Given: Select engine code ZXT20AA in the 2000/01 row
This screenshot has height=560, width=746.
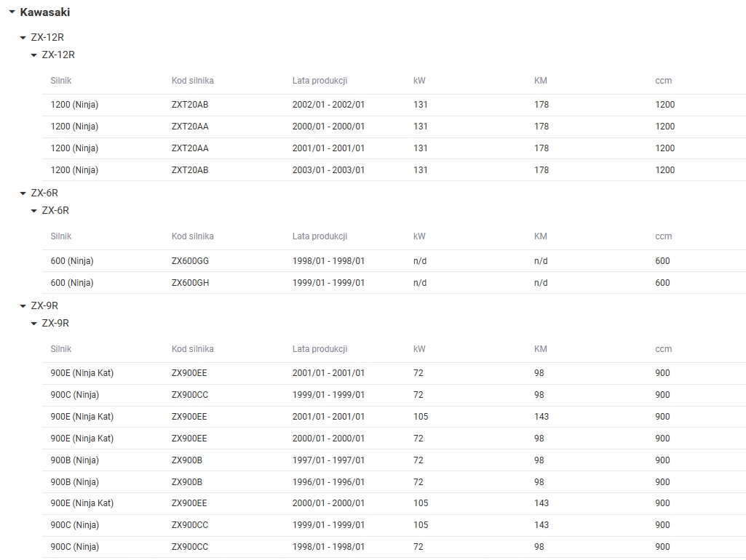Looking at the screenshot, I should click(190, 127).
